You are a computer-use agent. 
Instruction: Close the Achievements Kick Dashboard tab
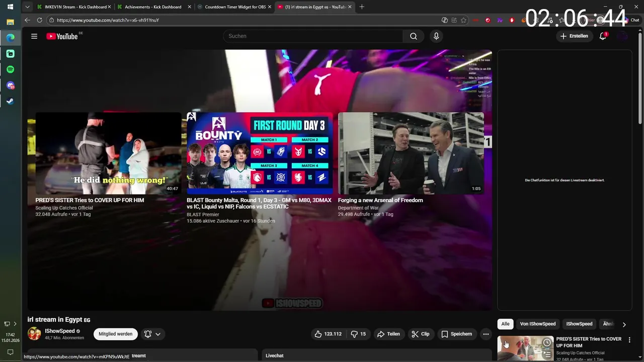tap(189, 7)
